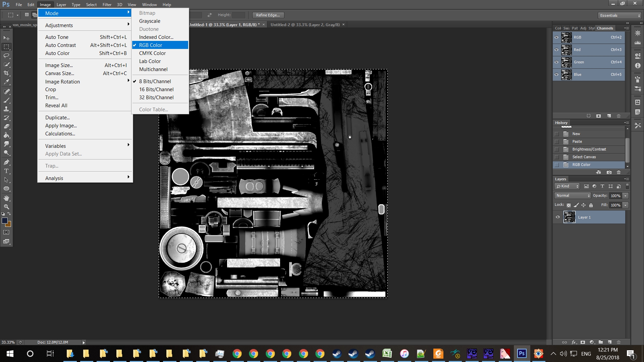This screenshot has height=362, width=644.
Task: Switch to Untitled-2 document tab
Action: tap(305, 25)
